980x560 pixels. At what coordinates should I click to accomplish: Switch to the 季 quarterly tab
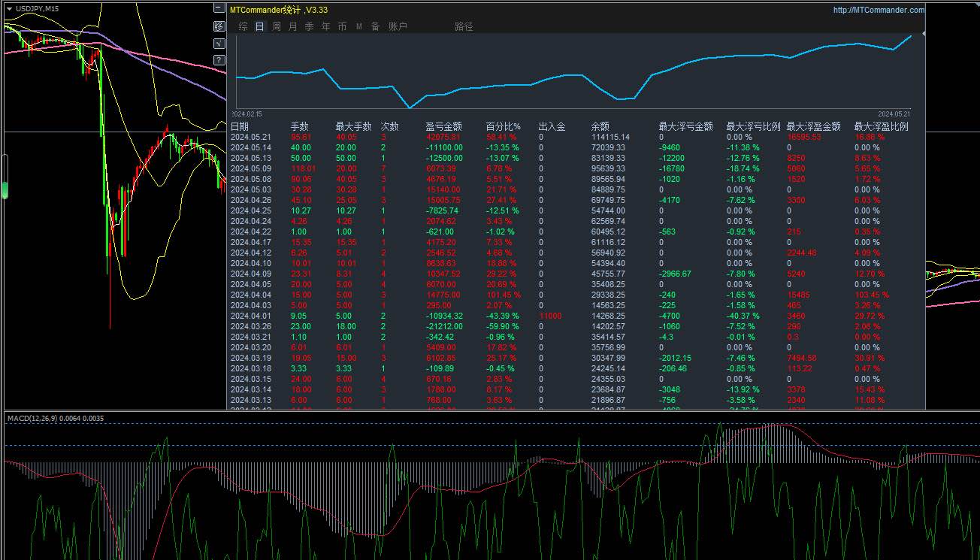point(309,26)
